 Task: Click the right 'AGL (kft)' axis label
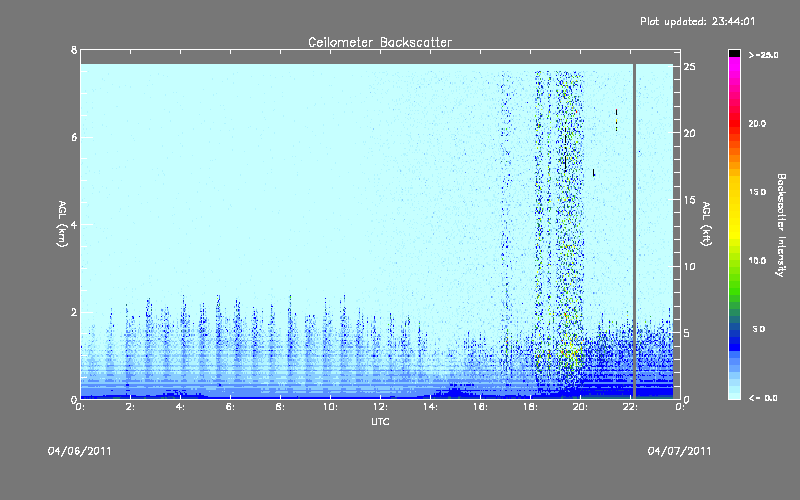pyautogui.click(x=706, y=224)
